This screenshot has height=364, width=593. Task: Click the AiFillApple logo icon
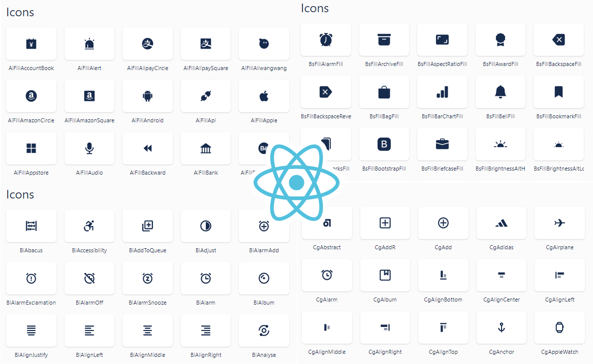(264, 95)
